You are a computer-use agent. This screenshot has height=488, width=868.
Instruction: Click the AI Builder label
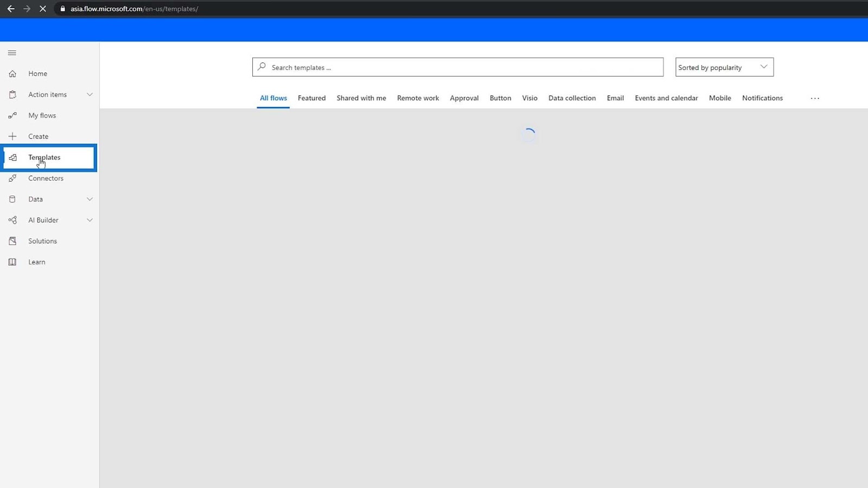tap(43, 220)
